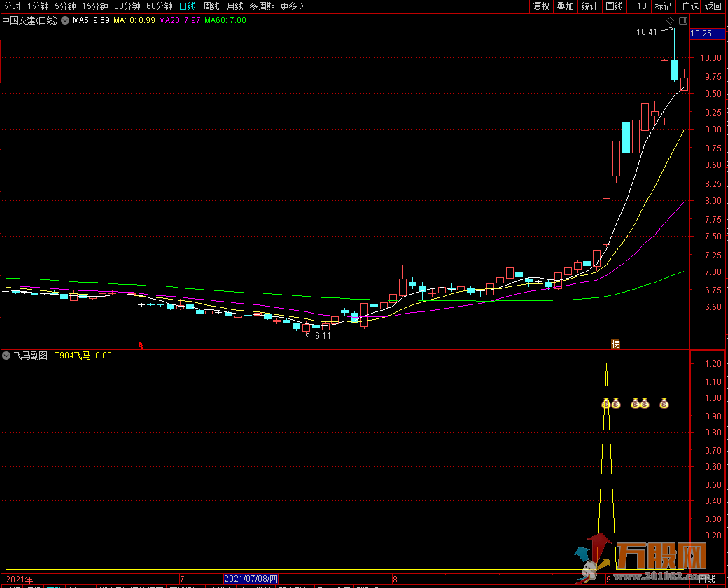The width and height of the screenshot is (728, 588).
Task: Open the 多周期 multi-period view
Action: tap(262, 6)
